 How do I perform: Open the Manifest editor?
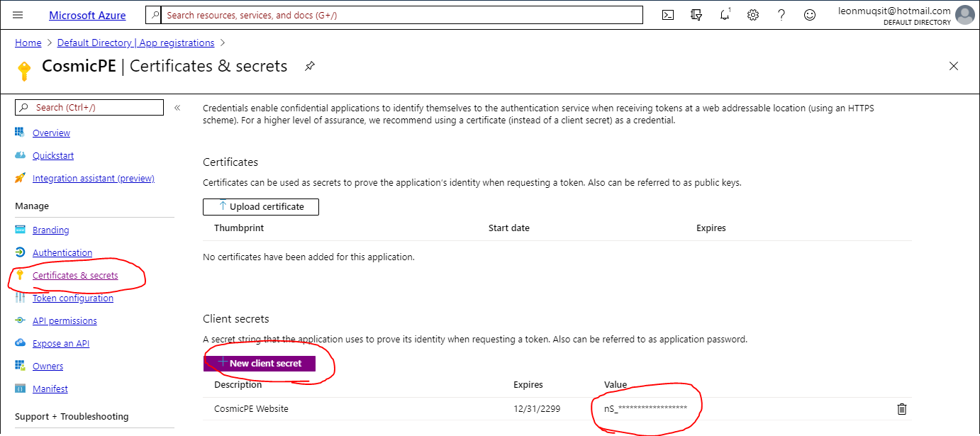pos(50,389)
